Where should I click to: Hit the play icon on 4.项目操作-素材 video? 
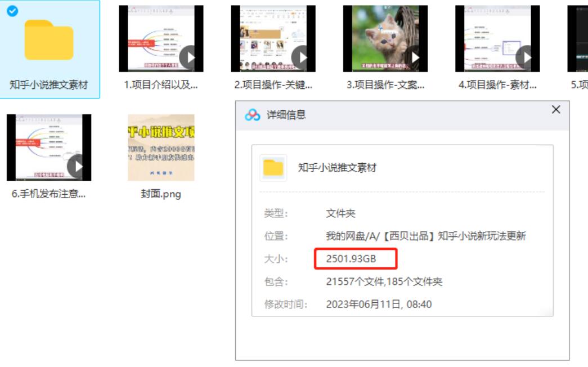click(x=527, y=57)
